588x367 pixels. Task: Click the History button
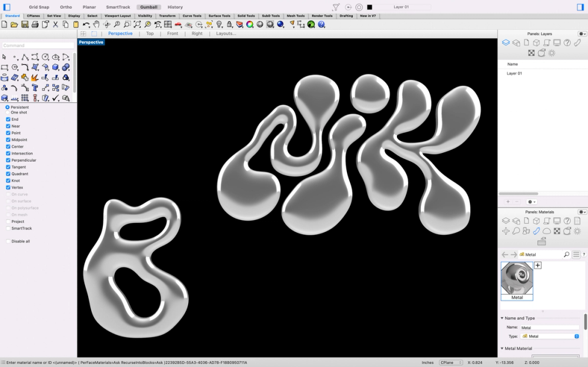click(175, 7)
